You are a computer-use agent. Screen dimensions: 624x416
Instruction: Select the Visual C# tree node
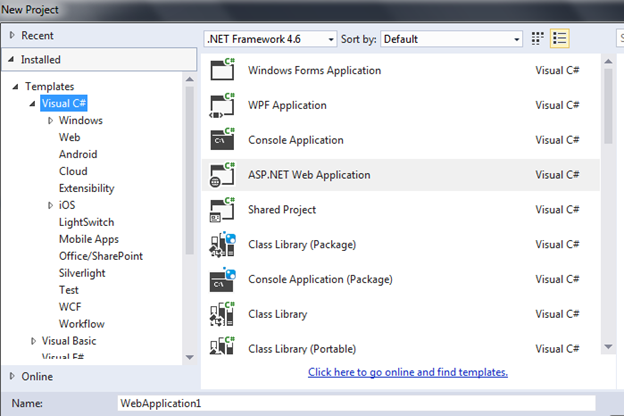pyautogui.click(x=64, y=103)
